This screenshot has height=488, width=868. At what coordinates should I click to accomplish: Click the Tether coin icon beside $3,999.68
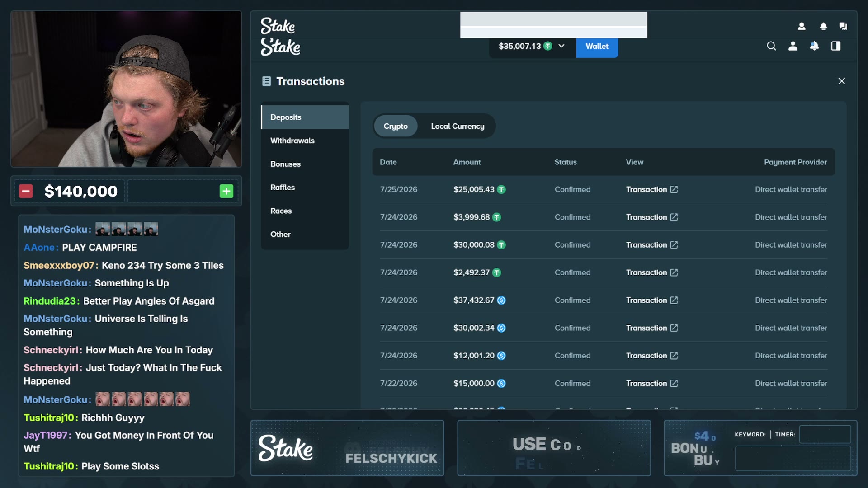(x=496, y=217)
